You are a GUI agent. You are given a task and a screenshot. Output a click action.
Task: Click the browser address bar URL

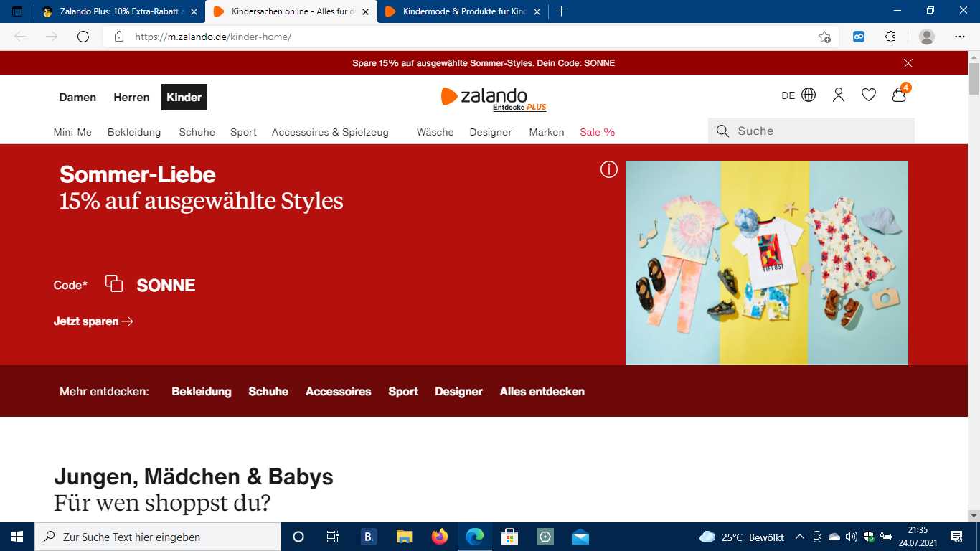pos(213,37)
